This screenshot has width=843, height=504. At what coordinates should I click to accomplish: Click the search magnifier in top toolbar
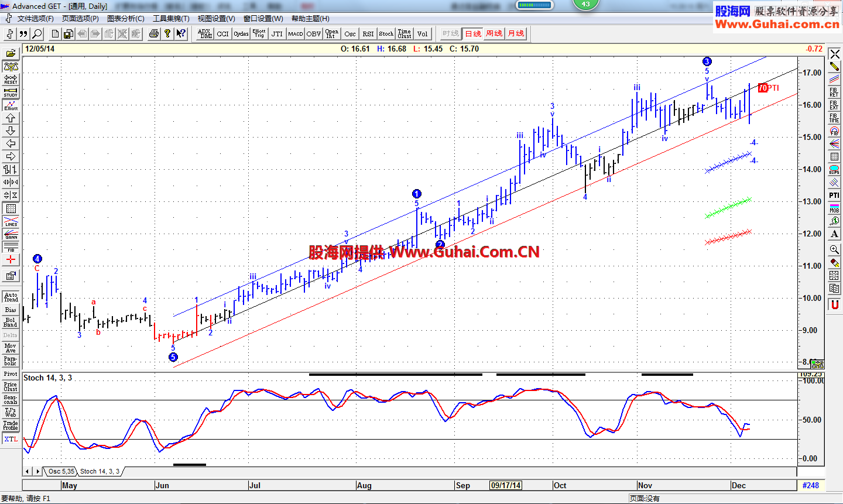pos(37,33)
